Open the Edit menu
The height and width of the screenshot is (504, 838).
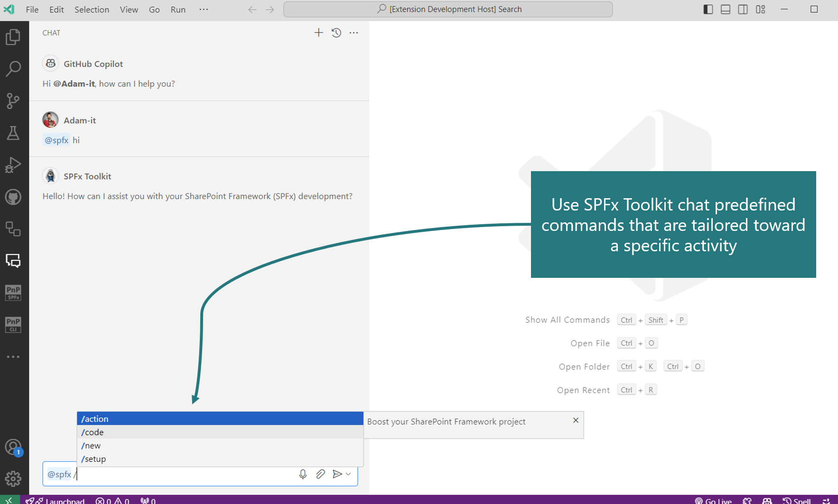click(56, 9)
